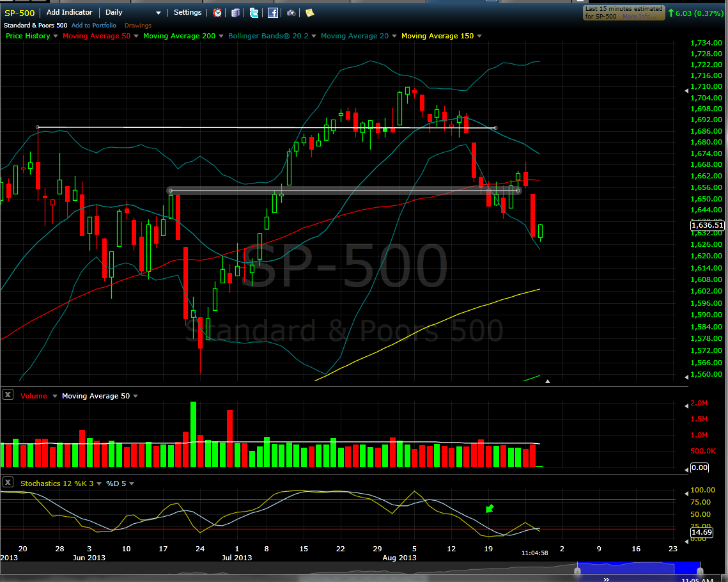Share the chart via Facebook icon
The width and height of the screenshot is (728, 582).
pos(272,13)
